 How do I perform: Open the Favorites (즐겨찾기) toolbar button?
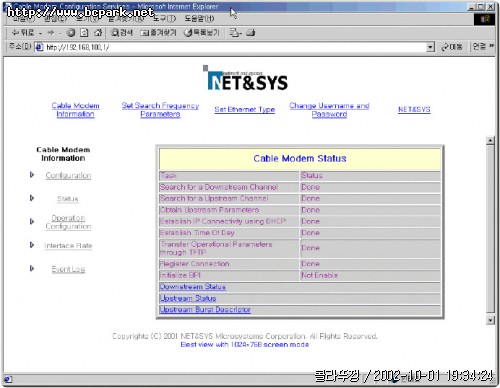point(159,33)
